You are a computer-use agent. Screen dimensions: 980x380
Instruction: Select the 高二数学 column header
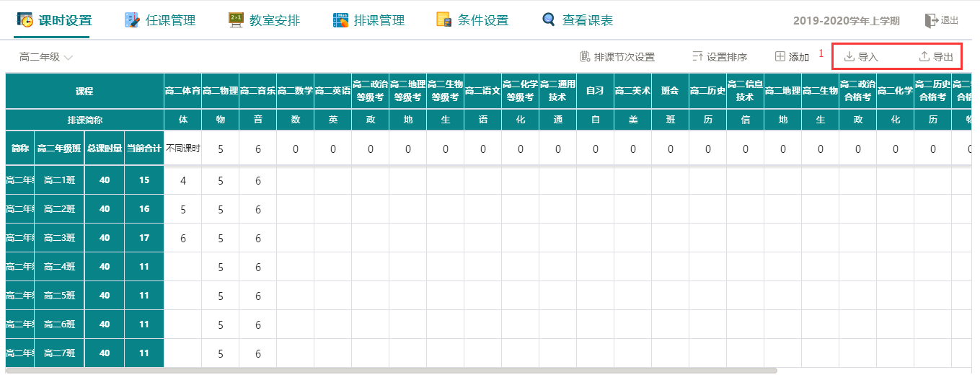[x=296, y=92]
